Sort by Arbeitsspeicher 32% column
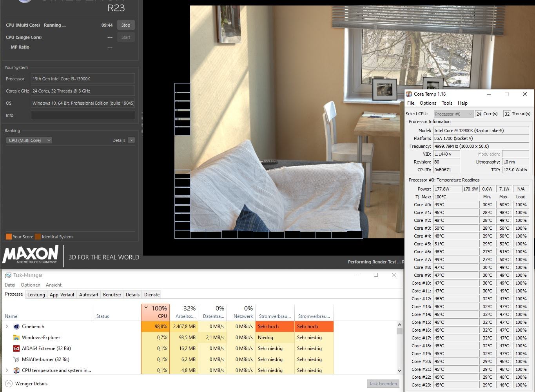The width and height of the screenshot is (535, 392). coord(184,312)
